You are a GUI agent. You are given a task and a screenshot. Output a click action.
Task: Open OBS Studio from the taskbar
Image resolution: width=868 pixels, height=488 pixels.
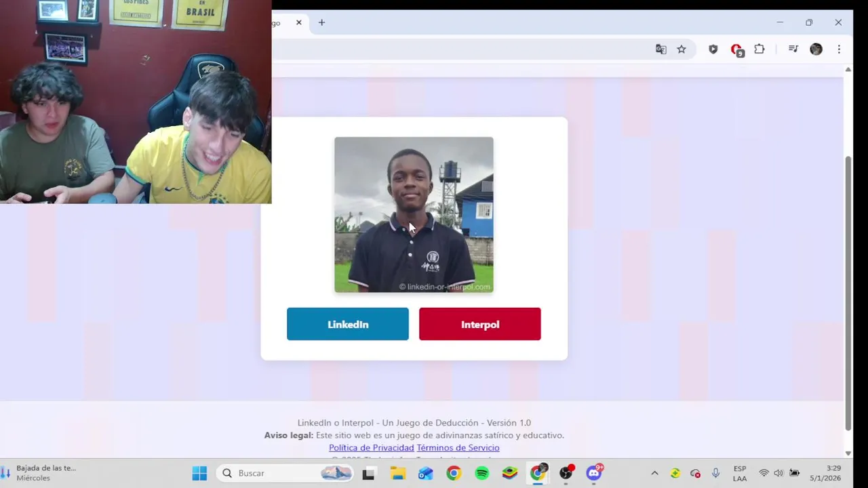(566, 473)
